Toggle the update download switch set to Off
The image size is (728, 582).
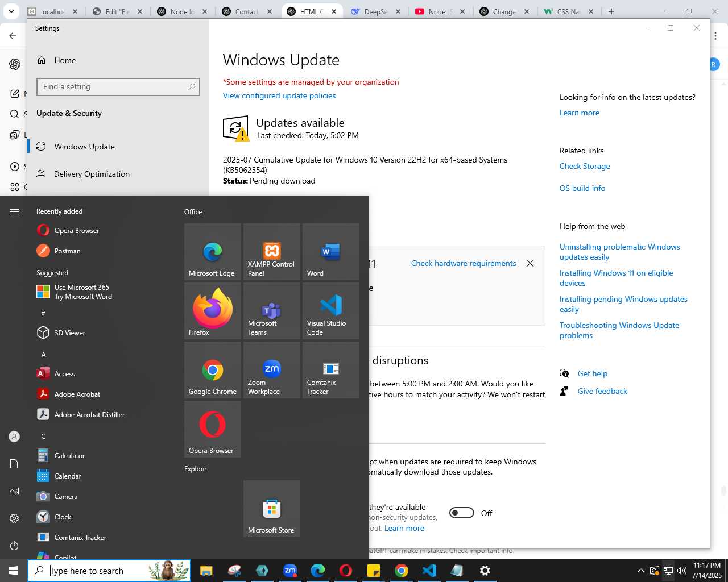point(462,513)
